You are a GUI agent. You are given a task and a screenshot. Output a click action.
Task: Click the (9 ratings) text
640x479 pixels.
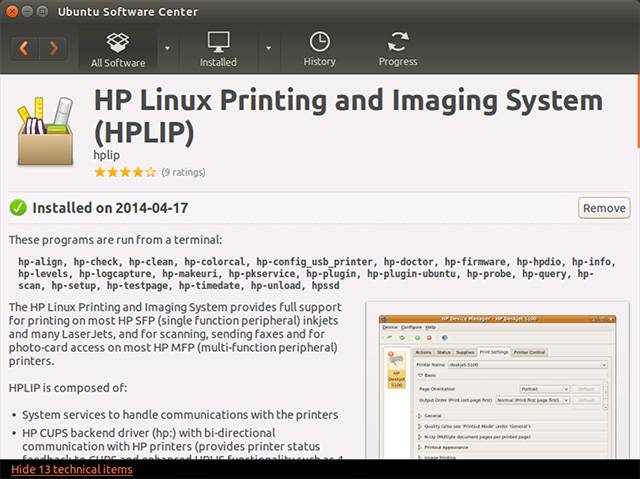coord(183,172)
